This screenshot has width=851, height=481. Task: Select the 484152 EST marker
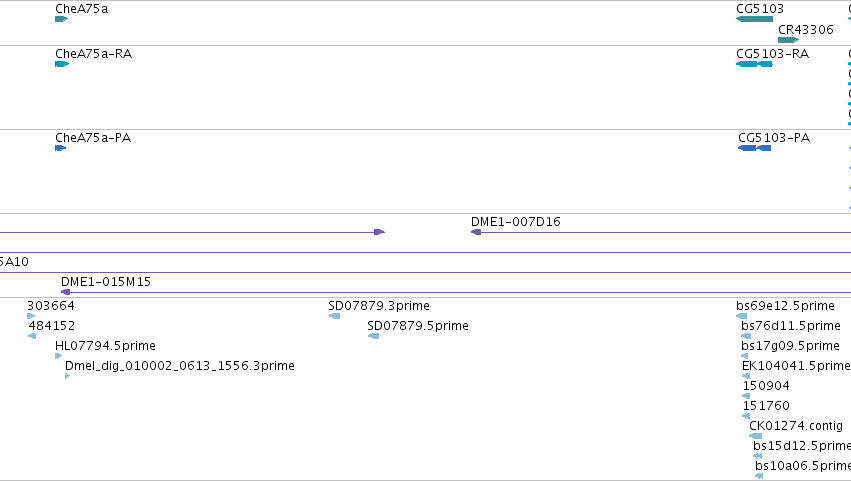(x=32, y=336)
